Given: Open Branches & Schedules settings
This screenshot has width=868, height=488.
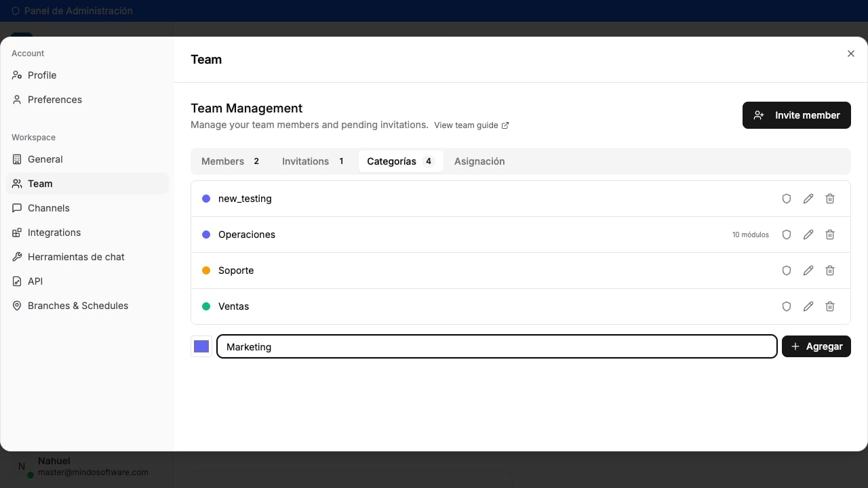Looking at the screenshot, I should tap(87, 306).
